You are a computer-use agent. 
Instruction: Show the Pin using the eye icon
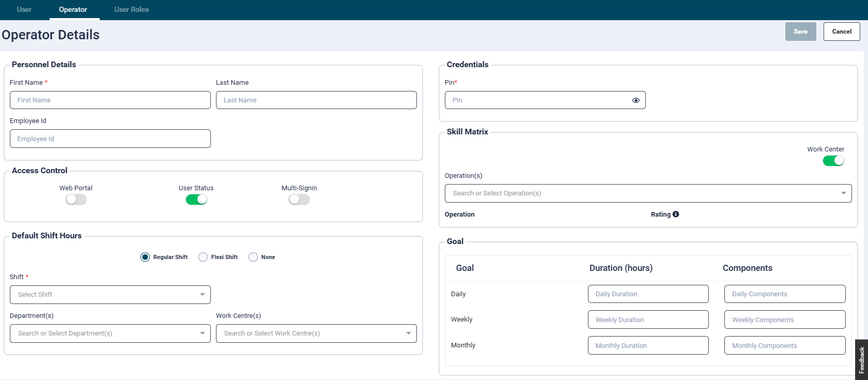point(636,100)
